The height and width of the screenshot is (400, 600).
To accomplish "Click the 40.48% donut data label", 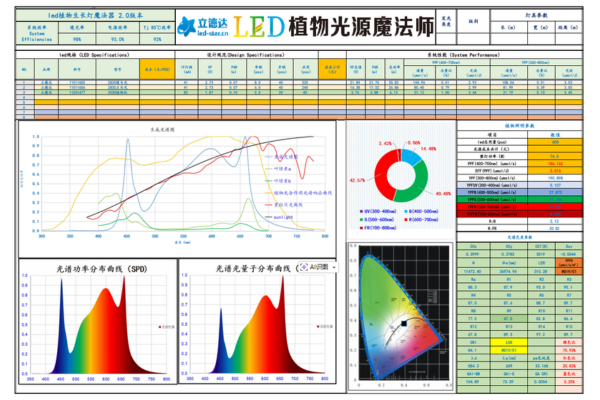I will pos(443,194).
